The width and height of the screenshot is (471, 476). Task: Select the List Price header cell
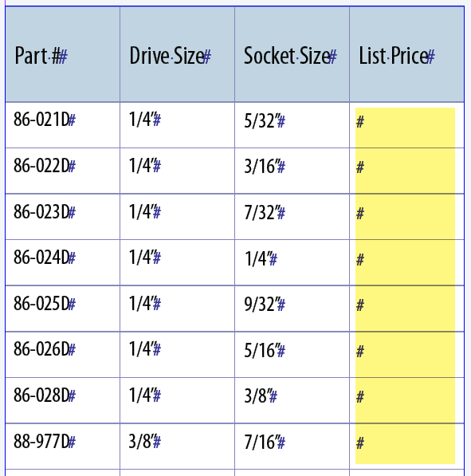point(406,54)
